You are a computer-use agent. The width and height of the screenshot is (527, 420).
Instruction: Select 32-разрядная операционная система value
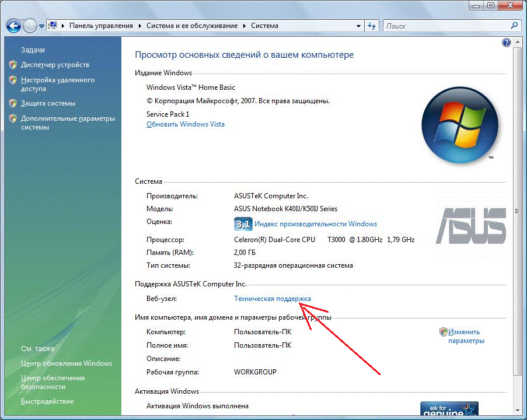[294, 265]
